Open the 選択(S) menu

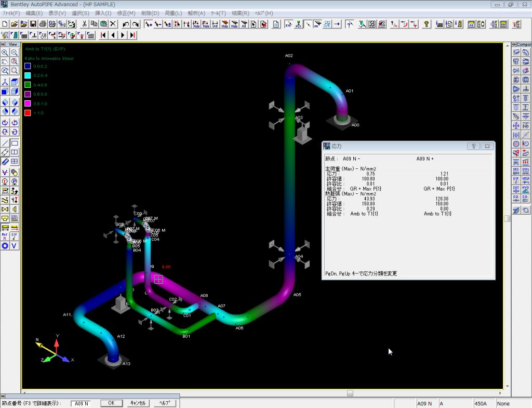pos(81,13)
